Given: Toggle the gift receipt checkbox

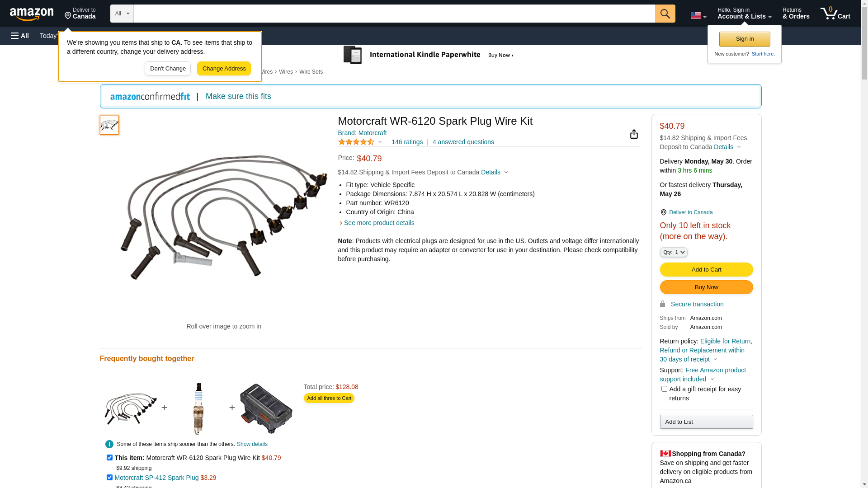Looking at the screenshot, I should click(x=664, y=389).
